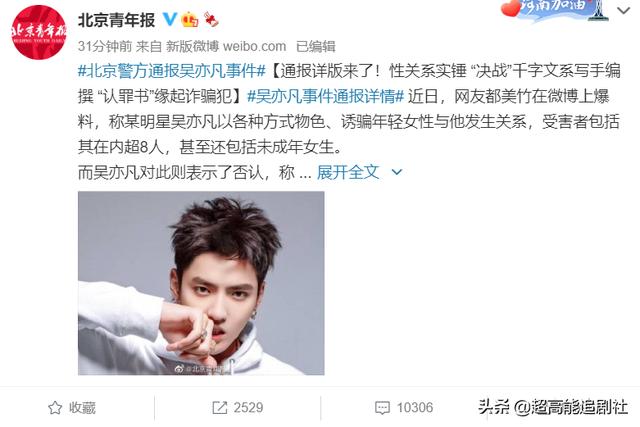
Task: Open hashtag #吴亦凡事件通报详情#
Action: pos(326,96)
